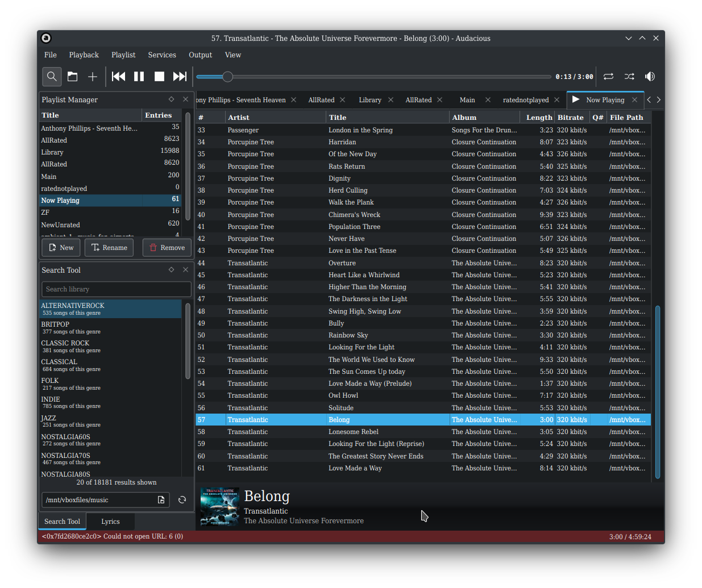Skip to the previous track
The width and height of the screenshot is (702, 588).
(x=118, y=77)
